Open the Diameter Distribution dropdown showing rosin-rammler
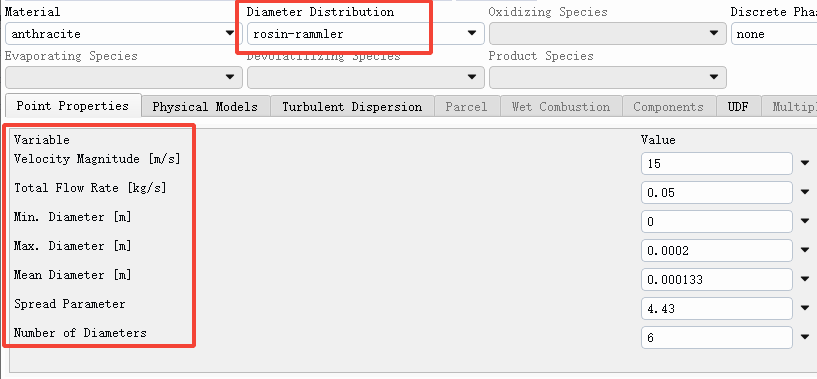This screenshot has height=379, width=817. click(x=365, y=34)
